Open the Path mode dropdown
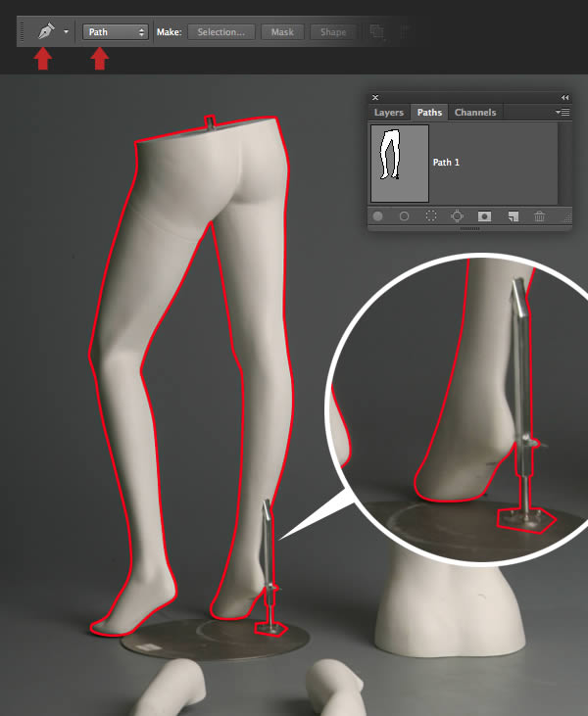588x716 pixels. 115,32
